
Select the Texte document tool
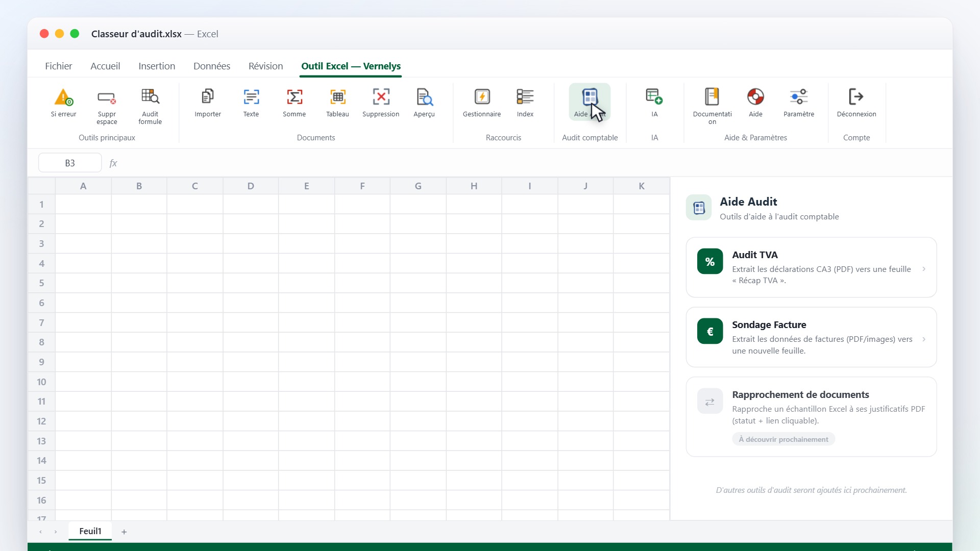click(251, 96)
